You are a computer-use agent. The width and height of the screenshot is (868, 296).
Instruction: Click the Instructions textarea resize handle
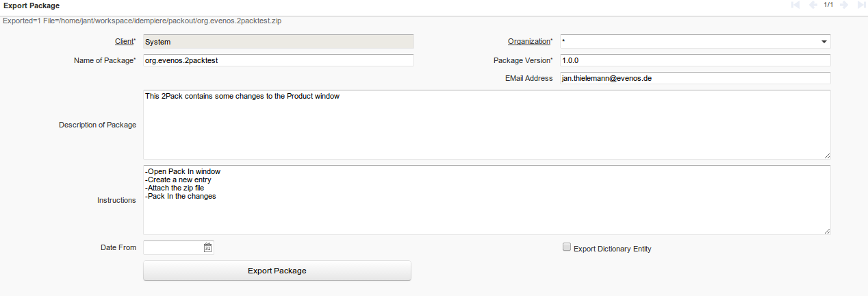827,232
